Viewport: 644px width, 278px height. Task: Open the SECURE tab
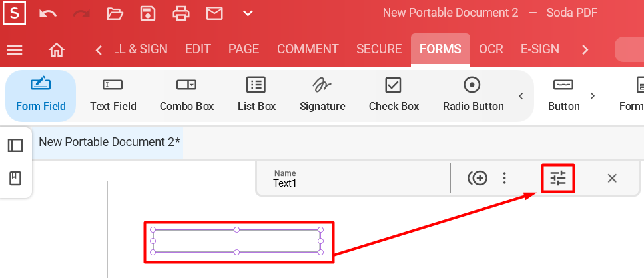[x=379, y=49]
